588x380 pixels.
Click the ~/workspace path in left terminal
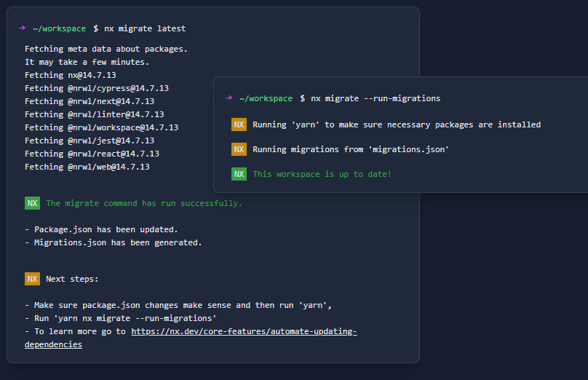tap(59, 28)
